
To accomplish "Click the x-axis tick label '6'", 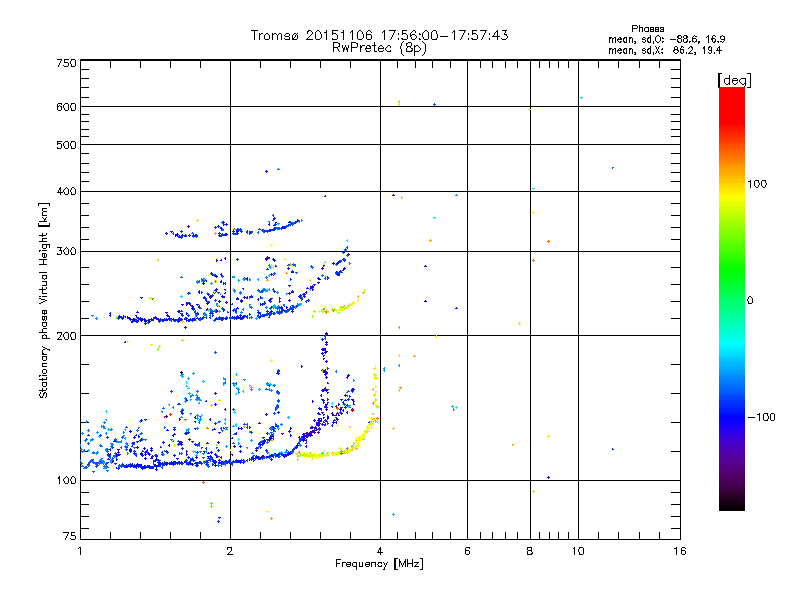I will pyautogui.click(x=467, y=551).
